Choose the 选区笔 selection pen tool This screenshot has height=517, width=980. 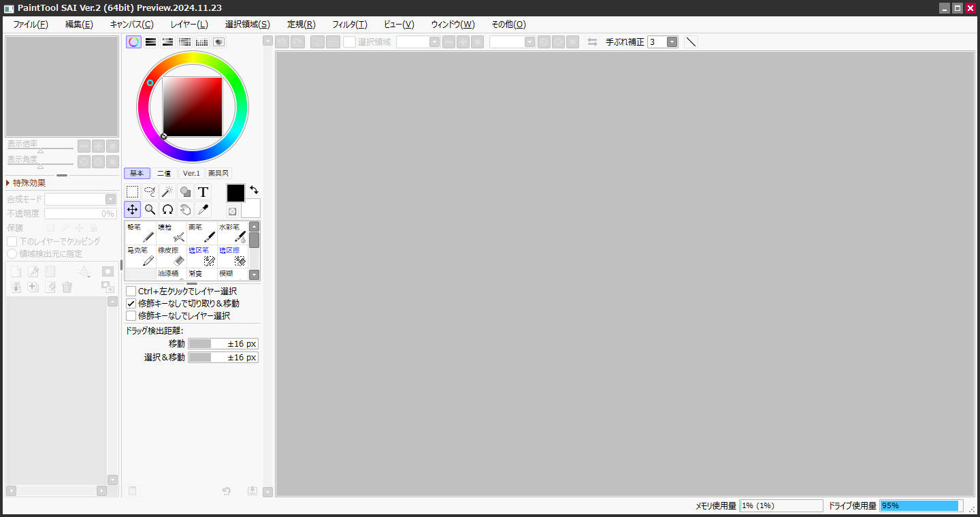pyautogui.click(x=202, y=256)
